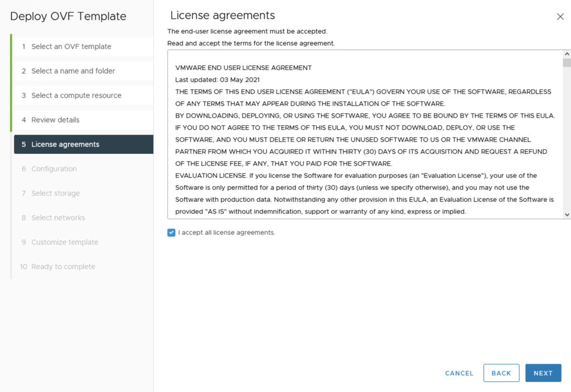Go to Select a name and folder step
Viewport: 571px width, 392px height.
pyautogui.click(x=73, y=71)
